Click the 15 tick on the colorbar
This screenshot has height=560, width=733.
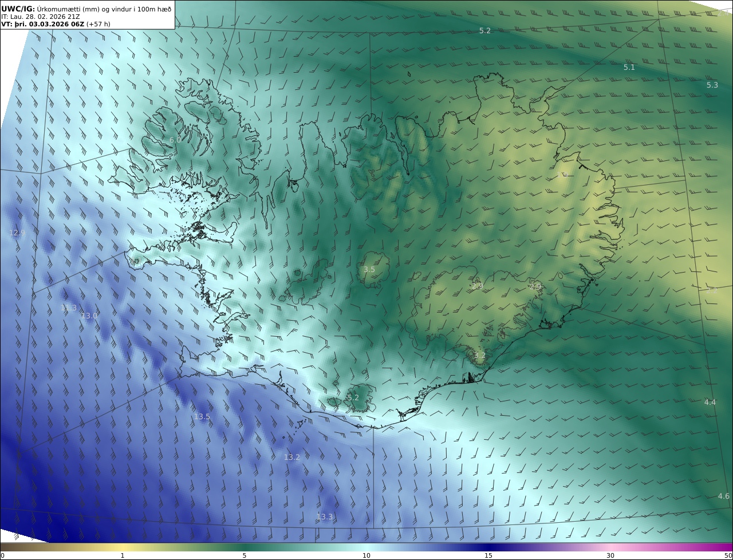tap(488, 555)
